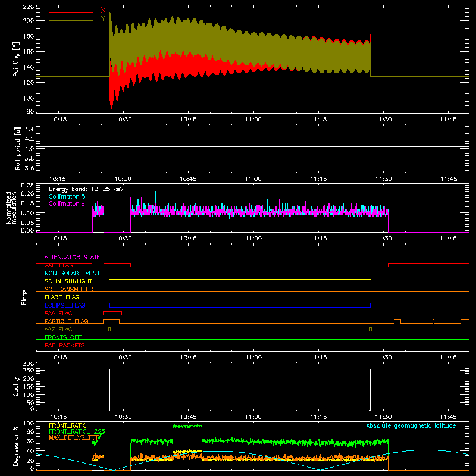This screenshot has height=476, width=476.
Task: Click '11:45' tick under Pointing plot
Action: point(449,120)
